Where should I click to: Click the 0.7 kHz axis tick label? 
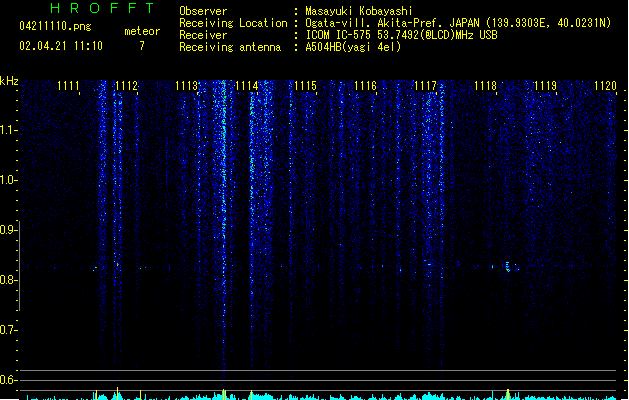(x=8, y=330)
